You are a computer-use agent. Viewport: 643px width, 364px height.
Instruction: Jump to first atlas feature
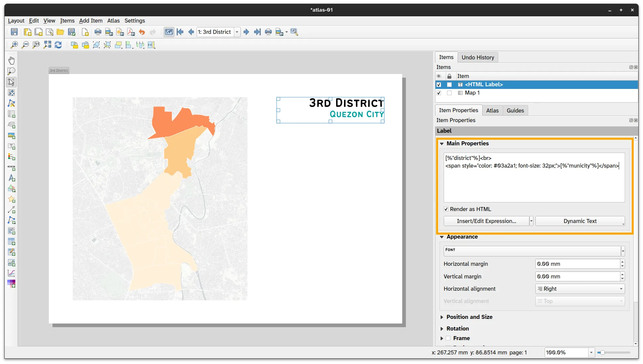pos(180,32)
